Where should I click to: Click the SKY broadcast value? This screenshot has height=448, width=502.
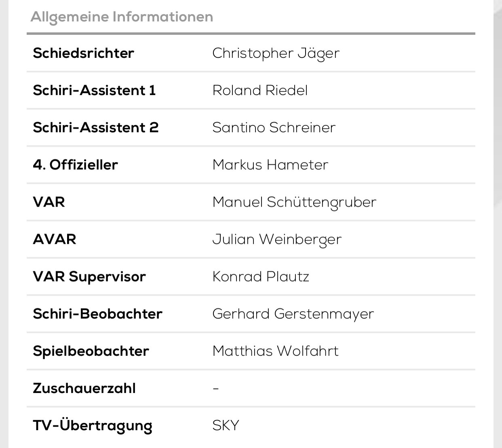[x=226, y=425]
